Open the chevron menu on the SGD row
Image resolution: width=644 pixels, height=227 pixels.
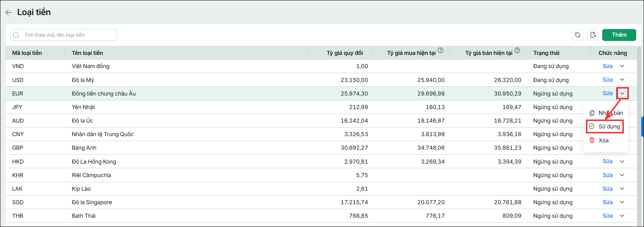(622, 202)
